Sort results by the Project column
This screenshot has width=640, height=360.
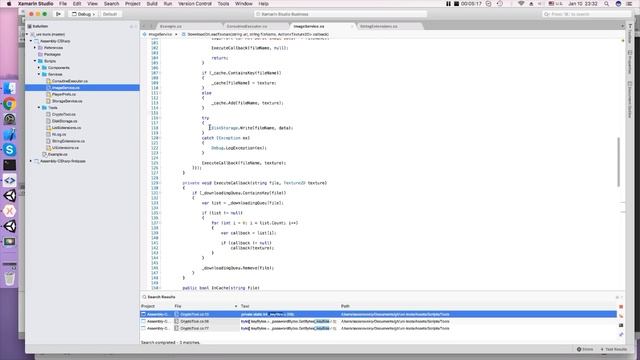click(x=156, y=306)
